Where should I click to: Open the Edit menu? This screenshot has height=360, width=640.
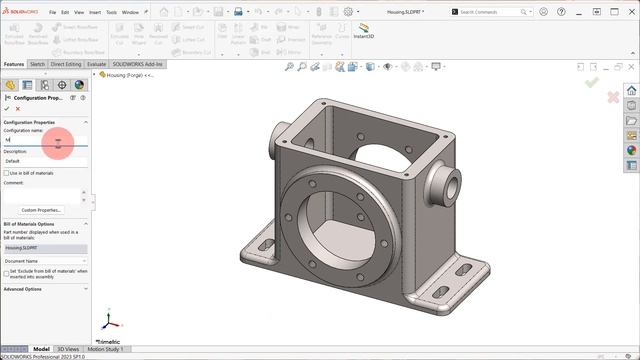tap(65, 12)
